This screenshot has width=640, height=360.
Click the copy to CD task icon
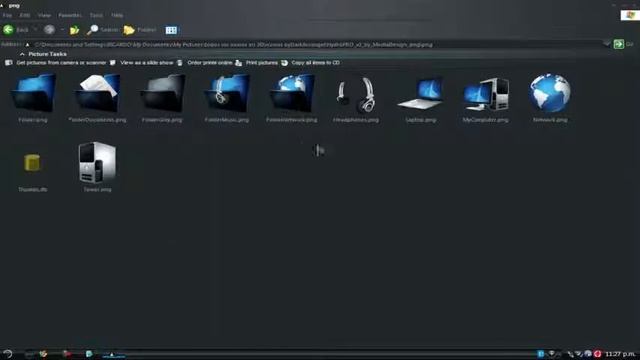point(284,63)
